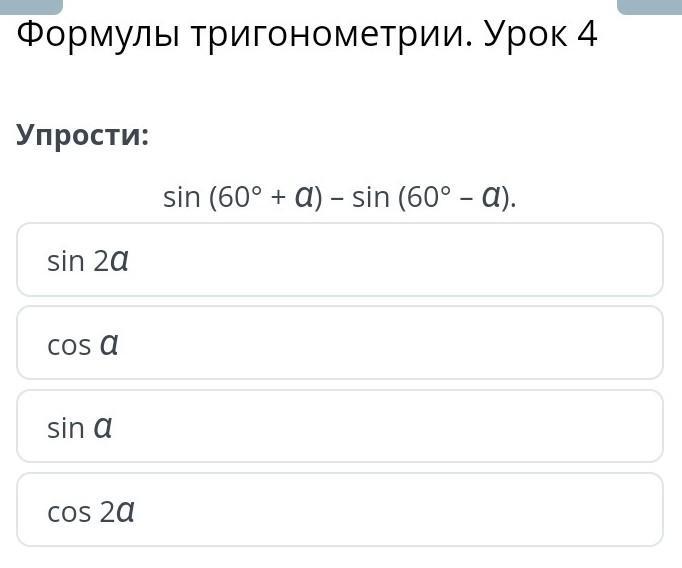Click the expression sin (60° + α) – sin (60° – α)
The width and height of the screenshot is (682, 568).
pyautogui.click(x=340, y=197)
